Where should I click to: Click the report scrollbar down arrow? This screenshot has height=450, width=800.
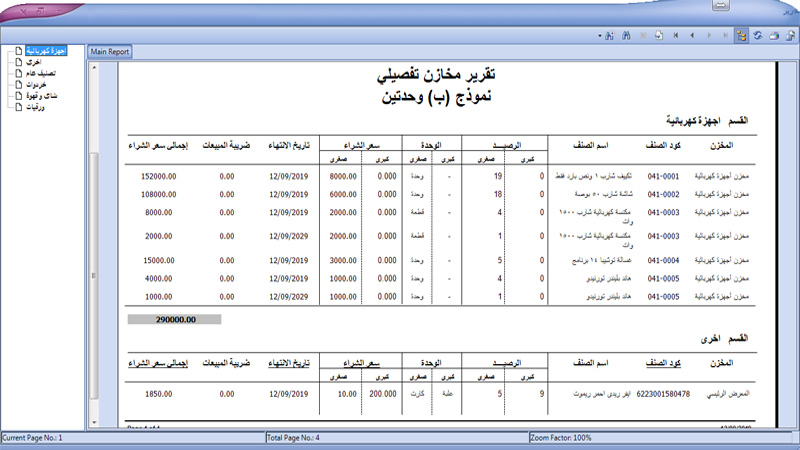click(94, 422)
